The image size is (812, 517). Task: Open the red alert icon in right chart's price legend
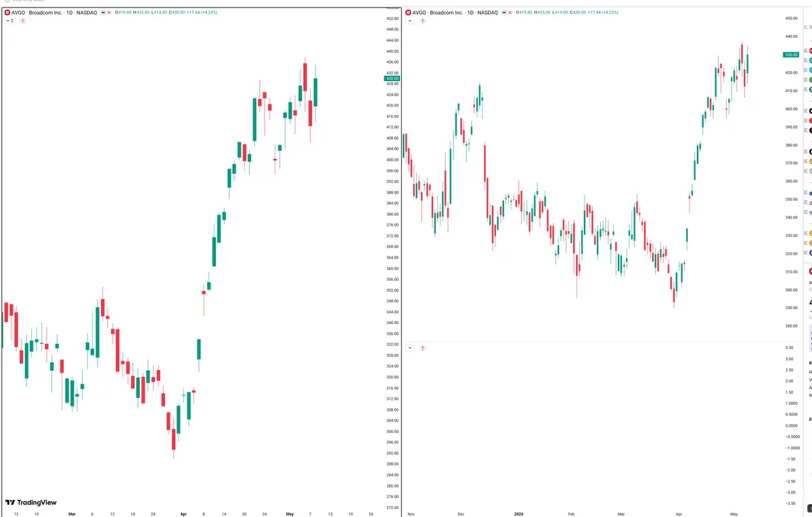coord(423,21)
